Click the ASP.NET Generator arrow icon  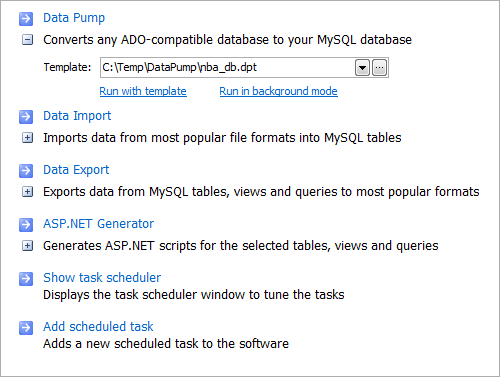point(26,225)
